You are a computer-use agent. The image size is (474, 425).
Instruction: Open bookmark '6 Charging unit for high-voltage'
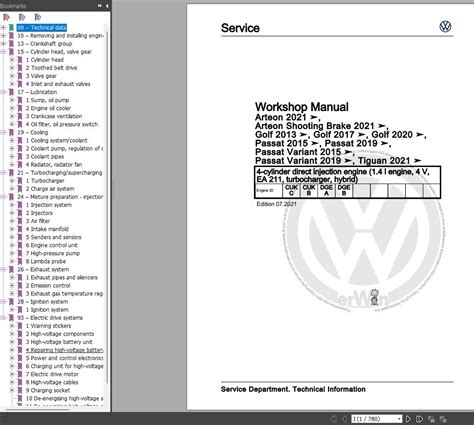tap(64, 366)
